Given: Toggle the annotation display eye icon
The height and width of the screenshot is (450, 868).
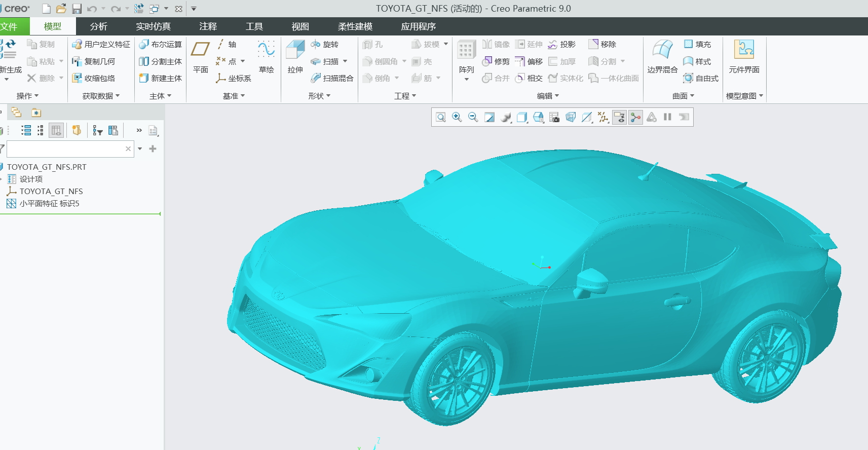Looking at the screenshot, I should click(619, 118).
